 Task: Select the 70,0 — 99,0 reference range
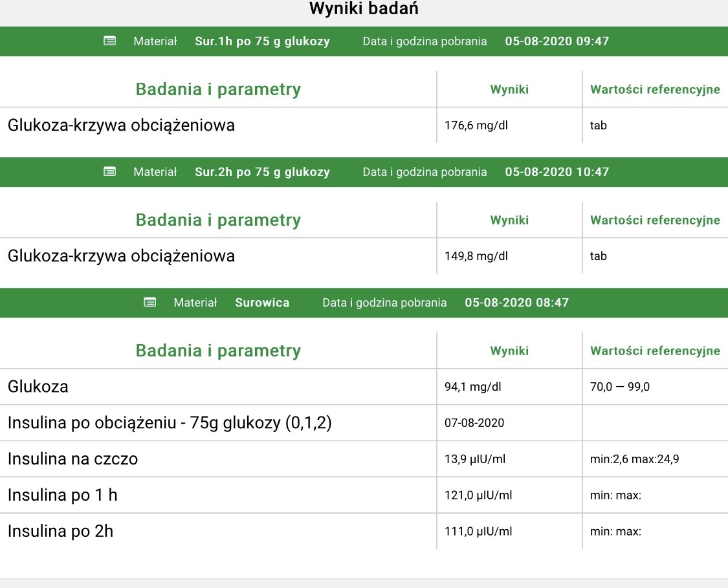620,387
